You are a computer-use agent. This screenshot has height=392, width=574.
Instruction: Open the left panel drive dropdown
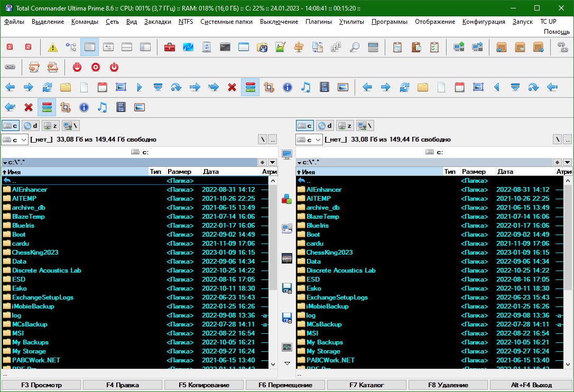pyautogui.click(x=15, y=140)
